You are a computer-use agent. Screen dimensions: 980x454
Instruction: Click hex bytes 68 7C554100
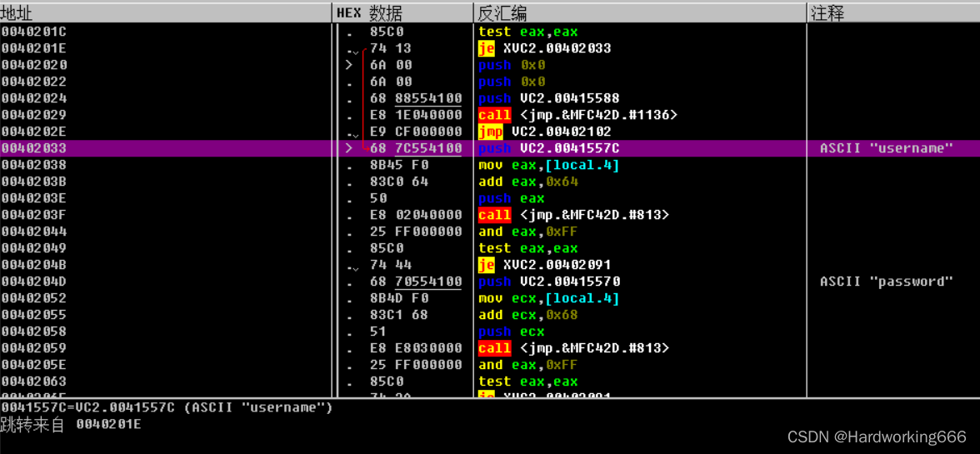(x=416, y=148)
